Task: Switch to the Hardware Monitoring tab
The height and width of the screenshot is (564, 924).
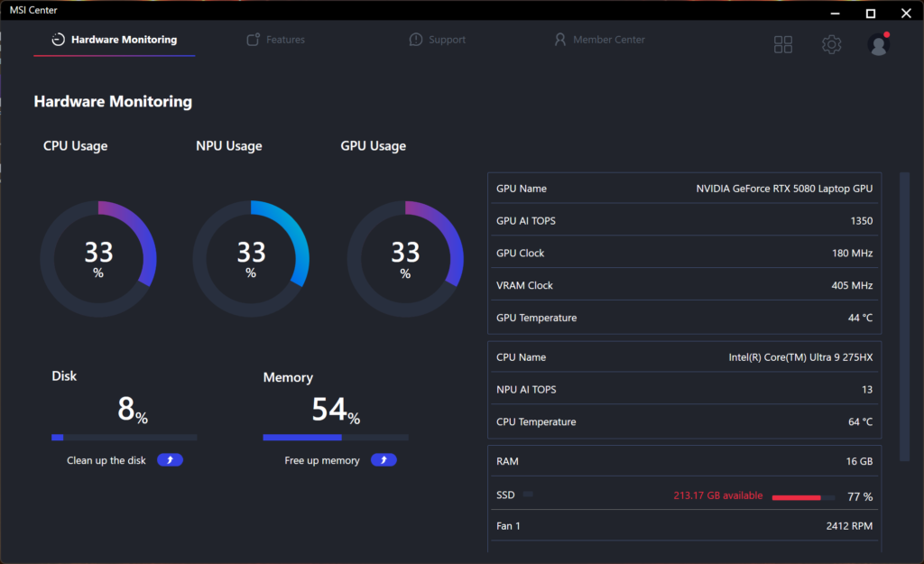Action: pyautogui.click(x=115, y=40)
